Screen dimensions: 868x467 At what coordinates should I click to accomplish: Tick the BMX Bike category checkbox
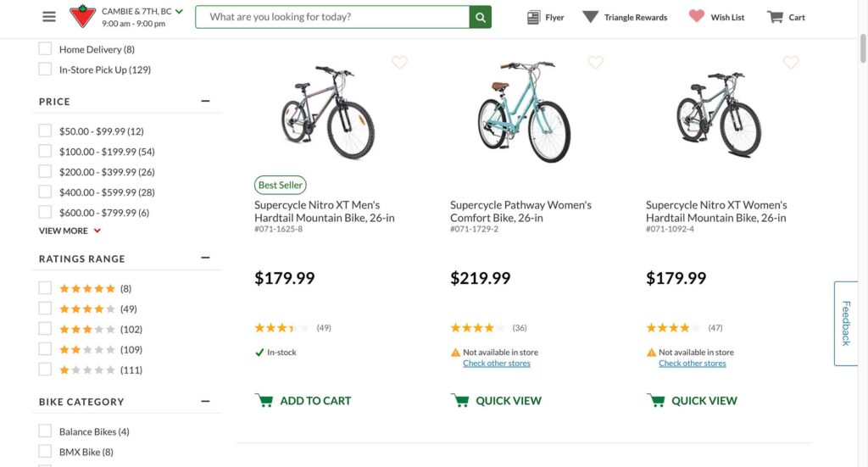45,452
